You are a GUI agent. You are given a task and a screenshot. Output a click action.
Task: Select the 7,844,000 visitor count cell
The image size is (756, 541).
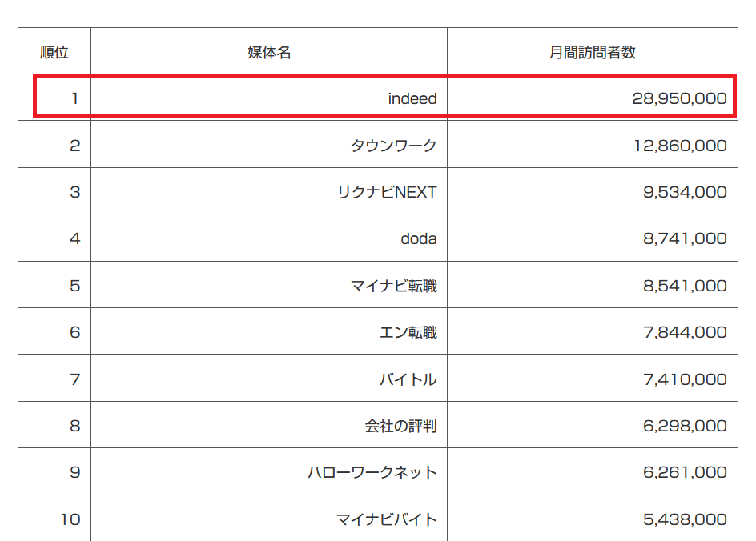coord(593,331)
